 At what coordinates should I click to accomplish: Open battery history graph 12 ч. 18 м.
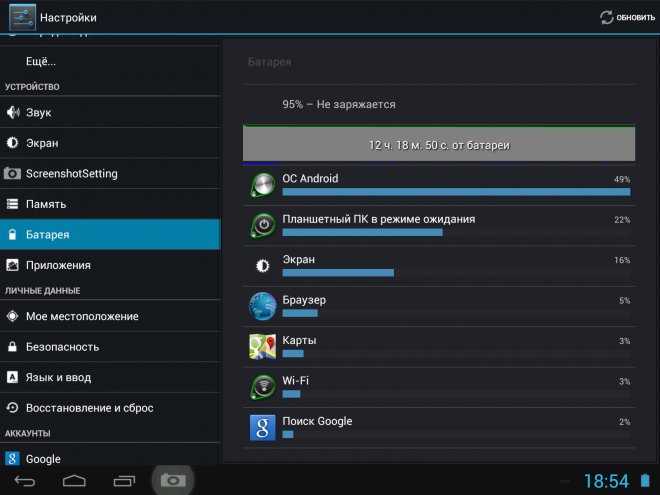tap(439, 144)
